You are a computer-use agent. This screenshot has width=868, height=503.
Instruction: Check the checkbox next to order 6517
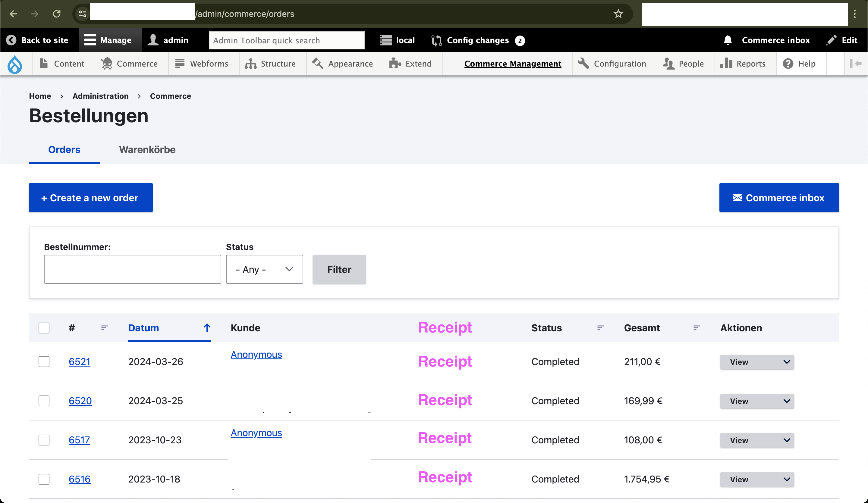pyautogui.click(x=44, y=440)
